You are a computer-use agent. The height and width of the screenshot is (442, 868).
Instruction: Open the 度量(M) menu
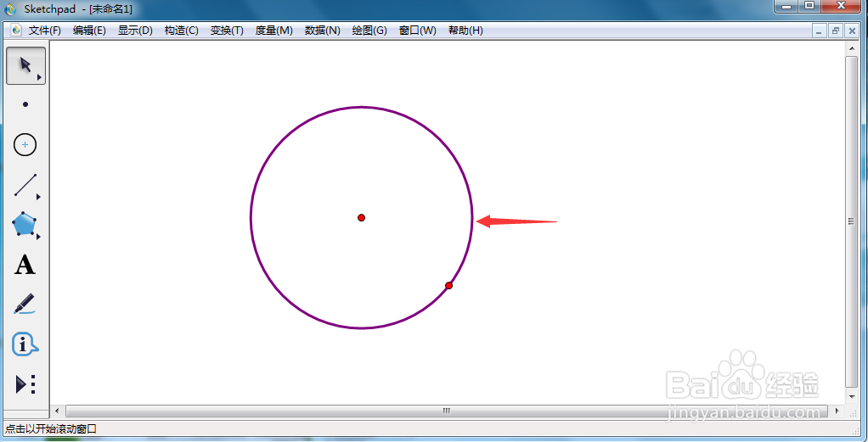(273, 31)
